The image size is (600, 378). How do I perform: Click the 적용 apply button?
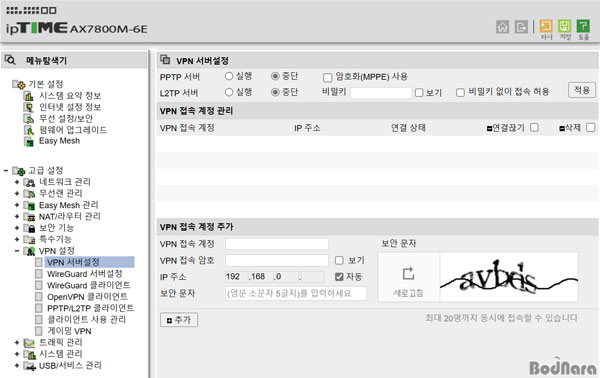click(582, 90)
